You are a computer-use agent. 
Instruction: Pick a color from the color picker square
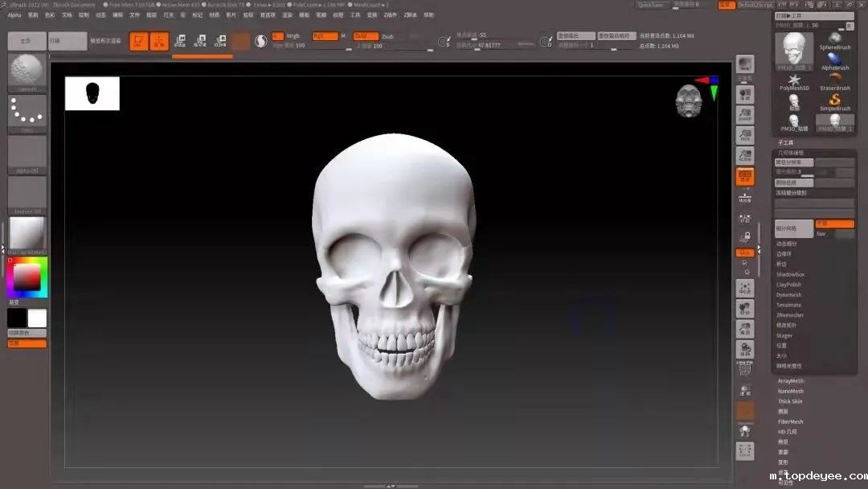coord(27,277)
